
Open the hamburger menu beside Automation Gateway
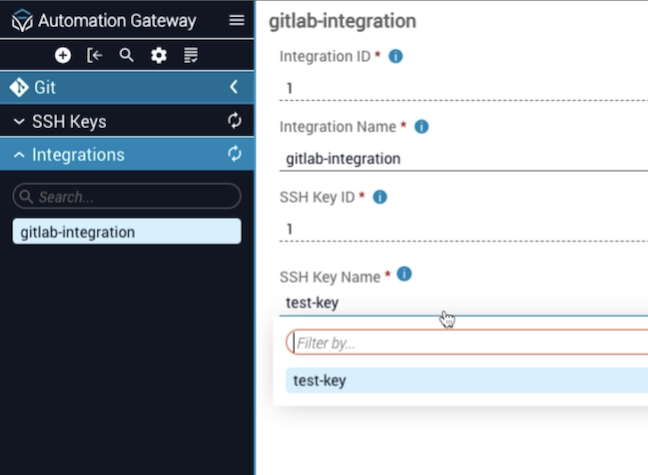click(236, 20)
